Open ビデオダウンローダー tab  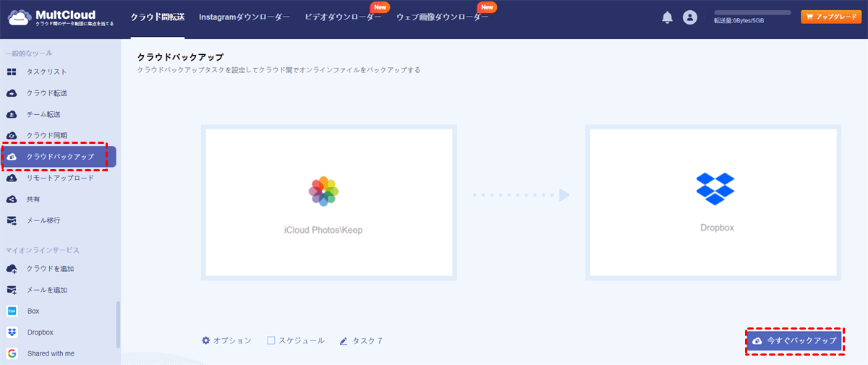343,17
